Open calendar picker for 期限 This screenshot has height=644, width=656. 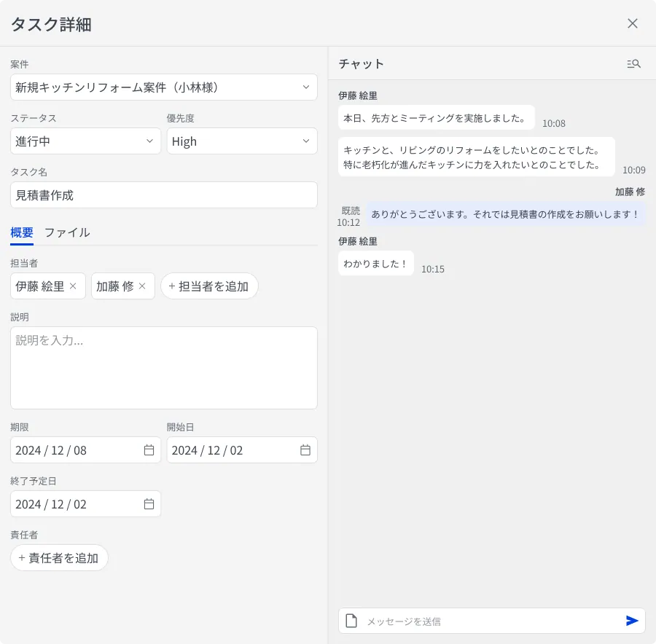coord(149,450)
